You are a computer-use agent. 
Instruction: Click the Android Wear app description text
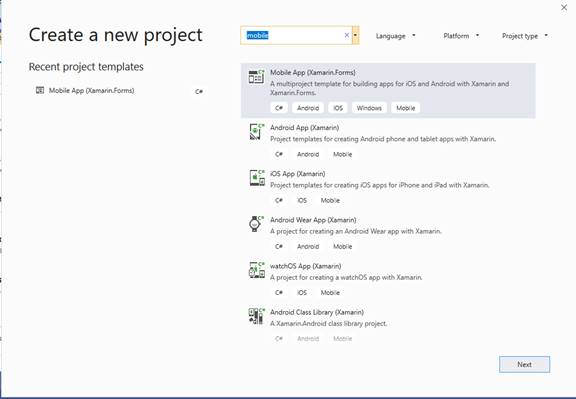(356, 231)
